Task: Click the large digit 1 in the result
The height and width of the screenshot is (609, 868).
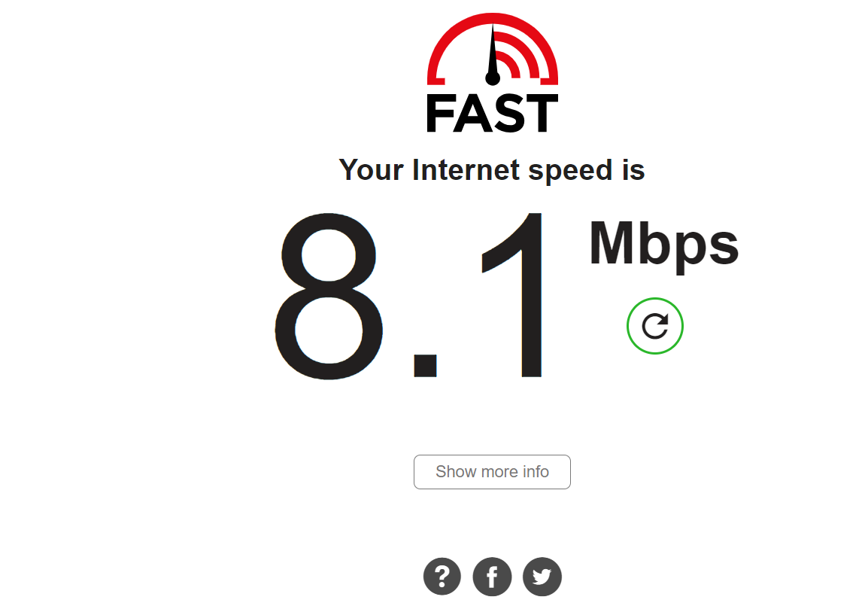Action: [x=512, y=295]
